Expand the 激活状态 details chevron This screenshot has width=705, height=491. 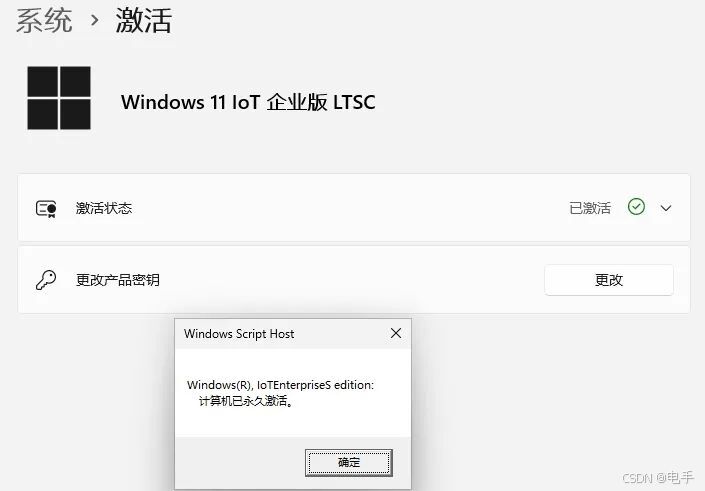click(666, 208)
